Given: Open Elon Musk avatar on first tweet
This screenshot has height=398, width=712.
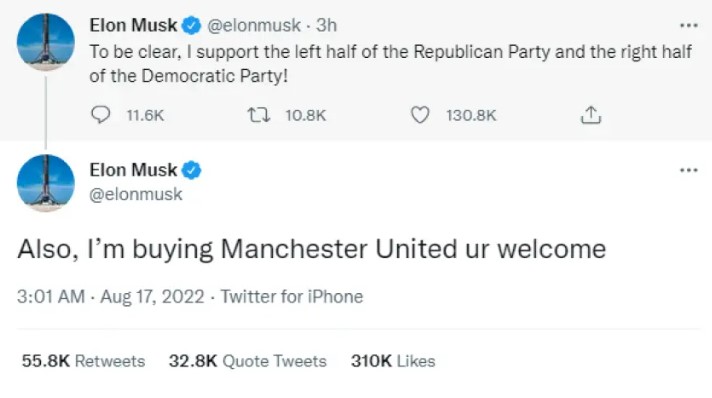Looking at the screenshot, I should point(45,42).
